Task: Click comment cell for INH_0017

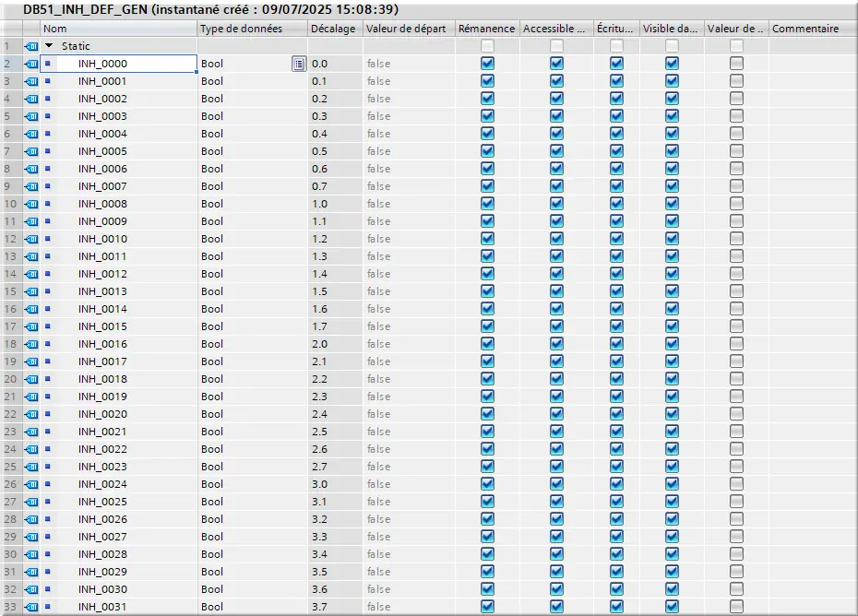Action: [x=813, y=361]
